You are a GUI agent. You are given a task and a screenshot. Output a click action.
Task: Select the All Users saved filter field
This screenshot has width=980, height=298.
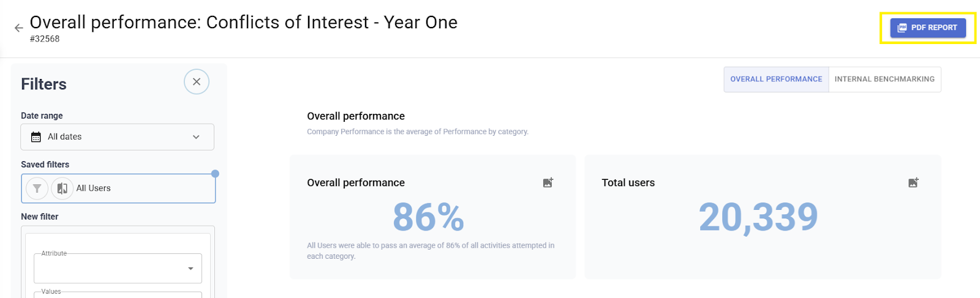[141, 188]
